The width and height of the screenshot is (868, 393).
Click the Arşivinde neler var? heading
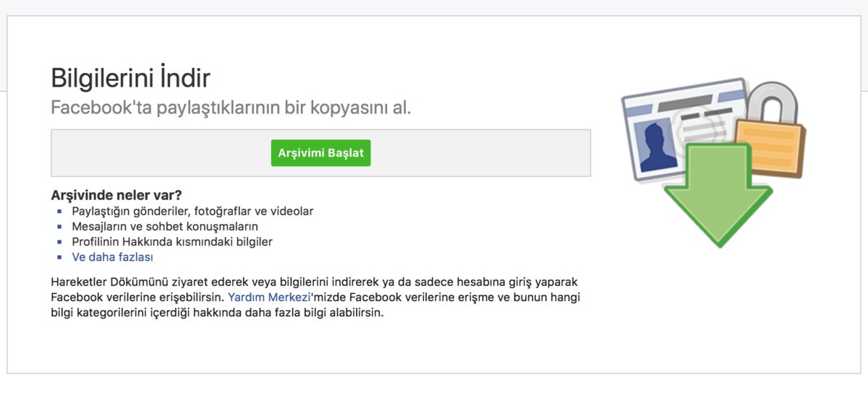click(x=116, y=195)
